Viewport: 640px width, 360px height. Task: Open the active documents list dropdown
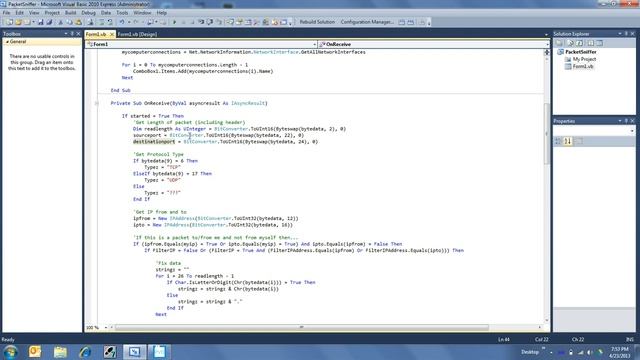[x=547, y=34]
